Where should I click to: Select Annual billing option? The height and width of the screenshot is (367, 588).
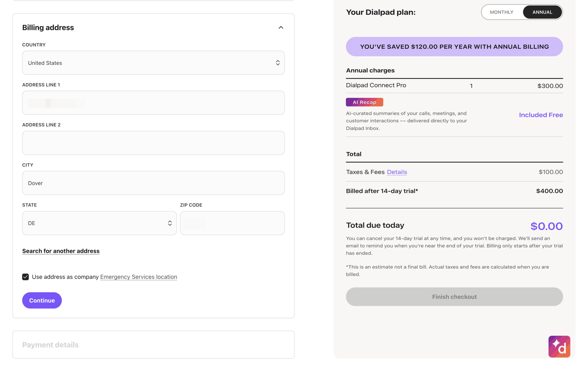(542, 12)
